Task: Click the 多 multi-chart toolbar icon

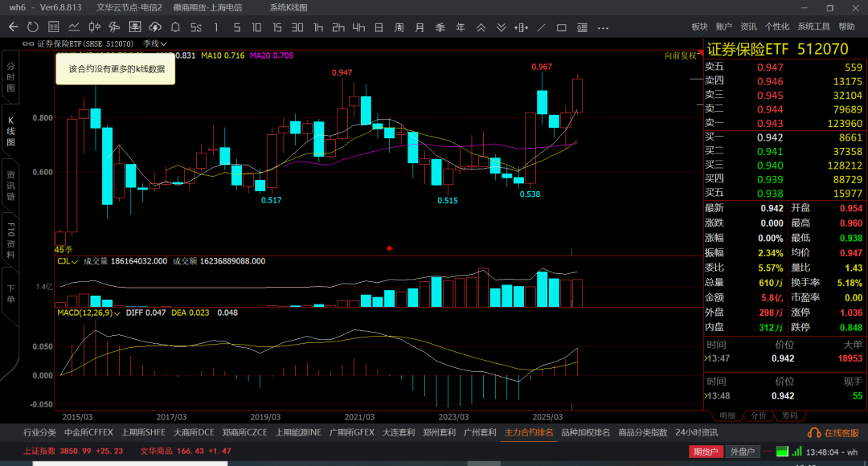Action: pos(115,27)
